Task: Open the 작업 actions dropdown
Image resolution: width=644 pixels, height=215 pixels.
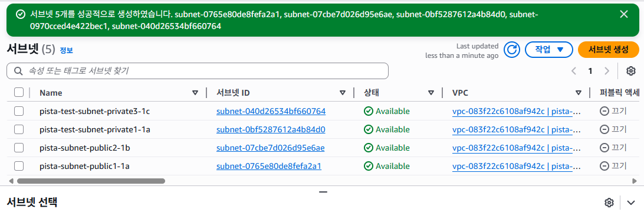Action: [548, 50]
